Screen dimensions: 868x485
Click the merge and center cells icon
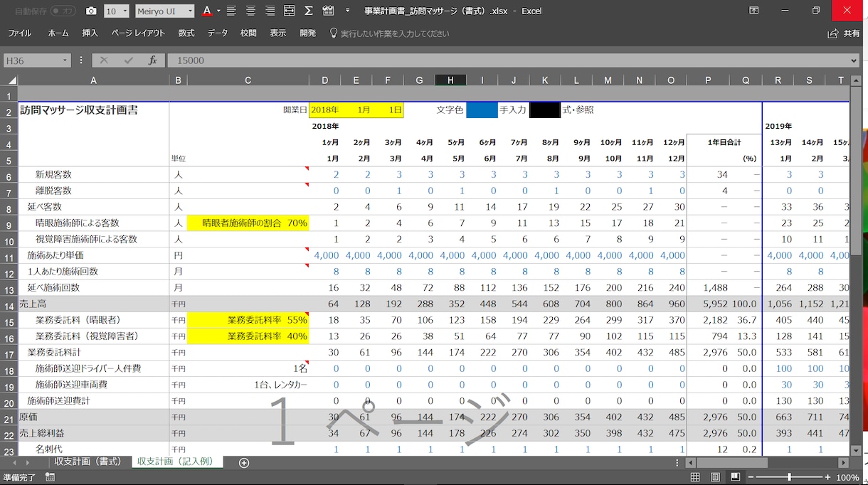tap(289, 11)
